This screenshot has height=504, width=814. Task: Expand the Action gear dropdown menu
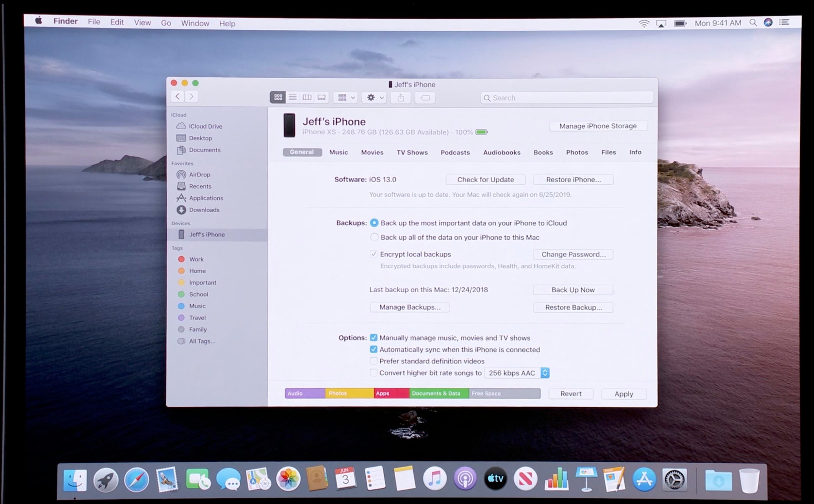[x=375, y=98]
